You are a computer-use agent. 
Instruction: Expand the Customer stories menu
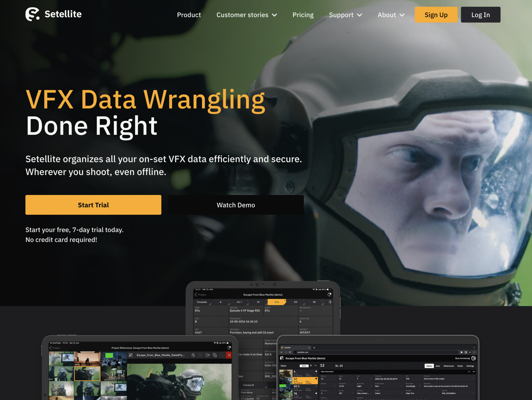coord(247,15)
